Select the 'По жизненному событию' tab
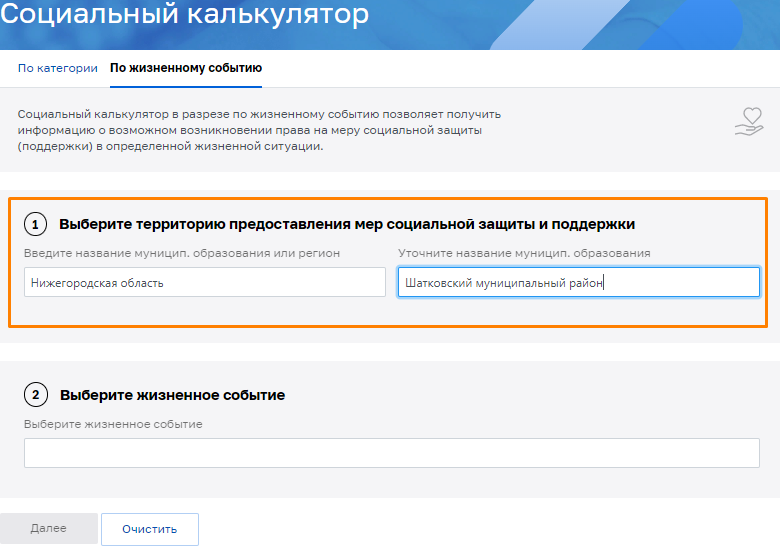This screenshot has width=780, height=548. pos(186,68)
